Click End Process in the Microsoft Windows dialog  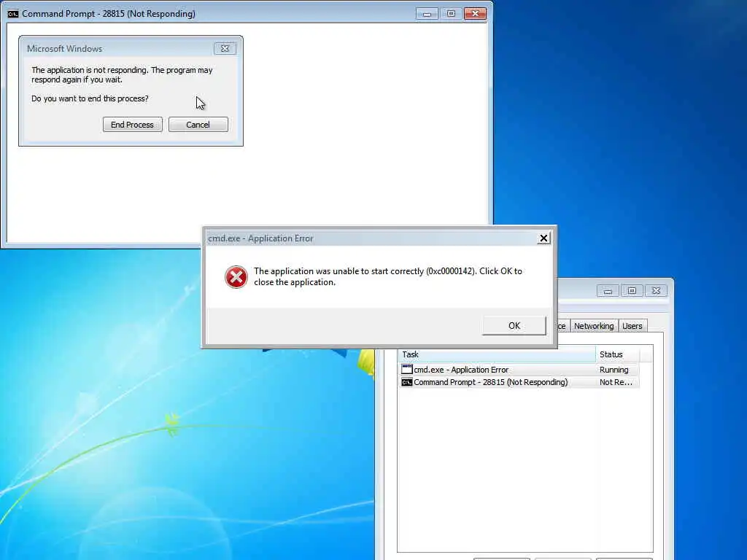(x=133, y=124)
